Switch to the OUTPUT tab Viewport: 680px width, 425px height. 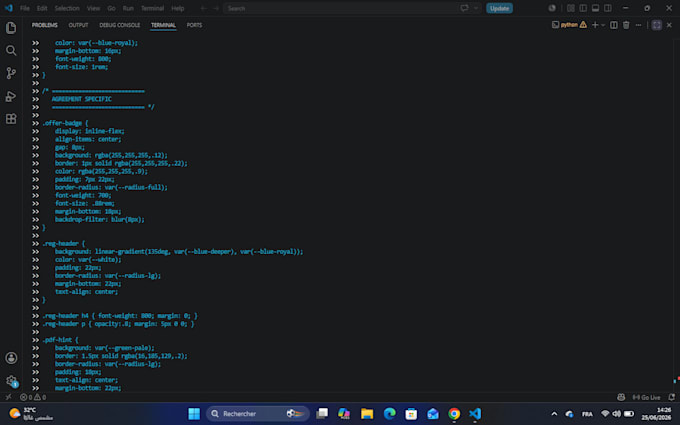[x=78, y=25]
